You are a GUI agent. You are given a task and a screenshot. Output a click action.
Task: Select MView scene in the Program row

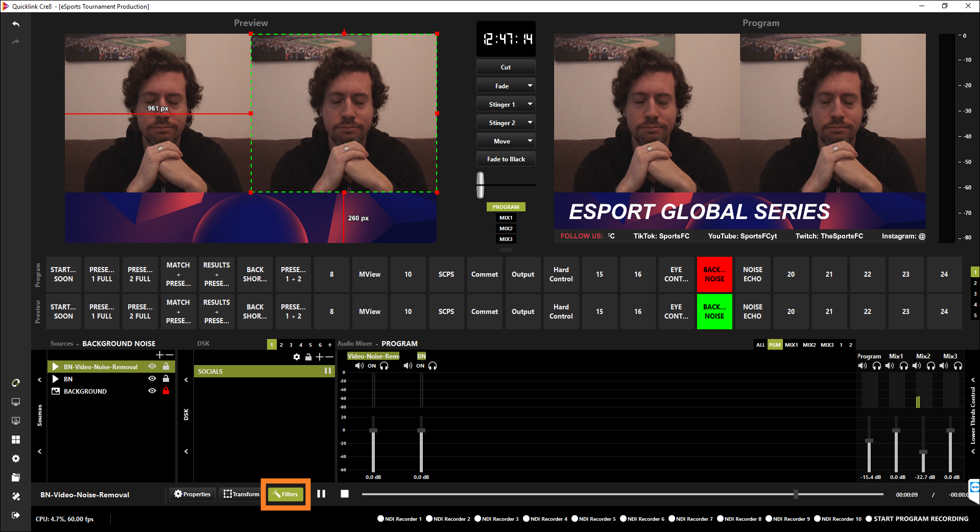pos(370,274)
